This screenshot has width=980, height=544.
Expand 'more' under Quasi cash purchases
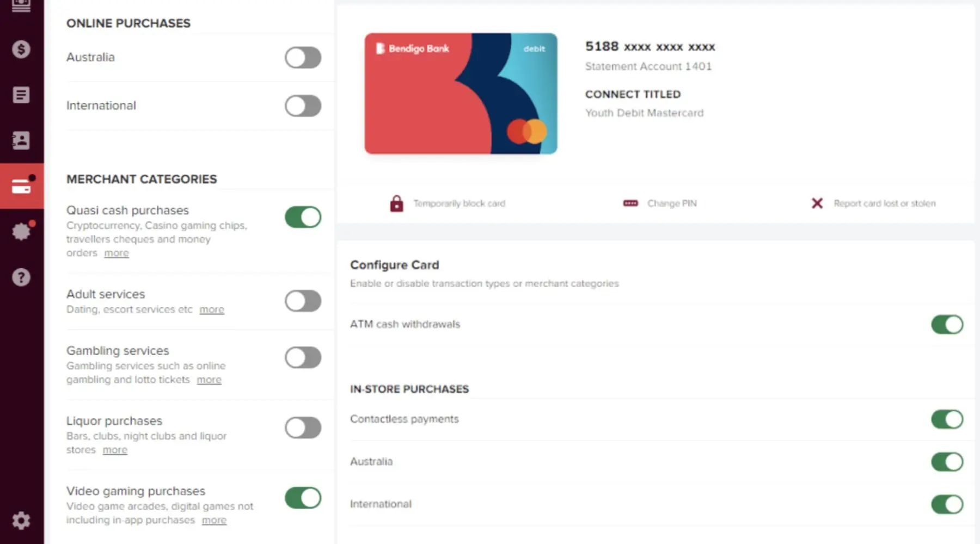click(117, 253)
